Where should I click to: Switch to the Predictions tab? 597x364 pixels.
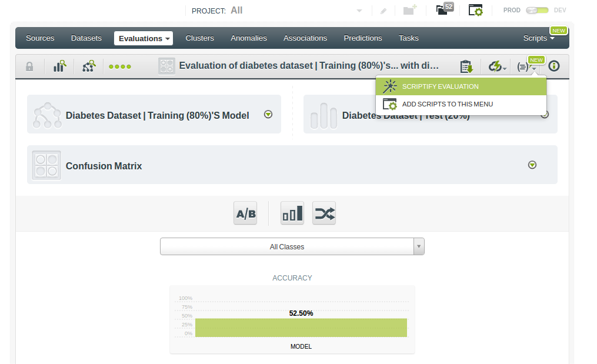pyautogui.click(x=362, y=38)
